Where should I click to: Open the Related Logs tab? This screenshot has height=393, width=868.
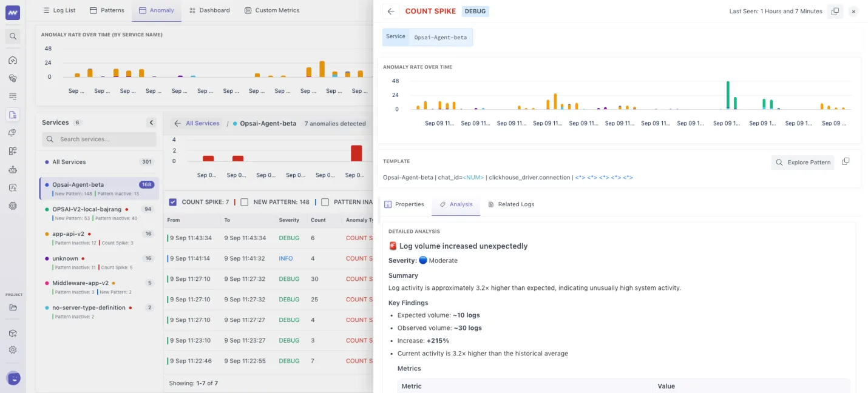point(511,204)
